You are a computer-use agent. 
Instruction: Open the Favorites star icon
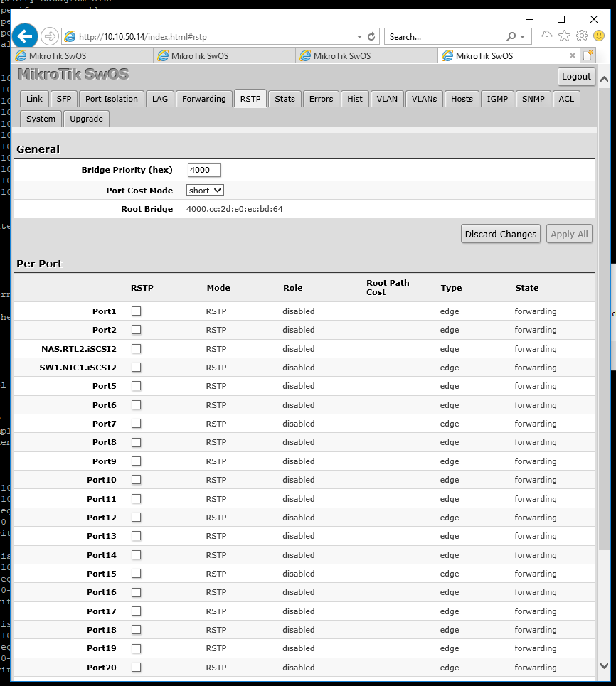(x=564, y=36)
